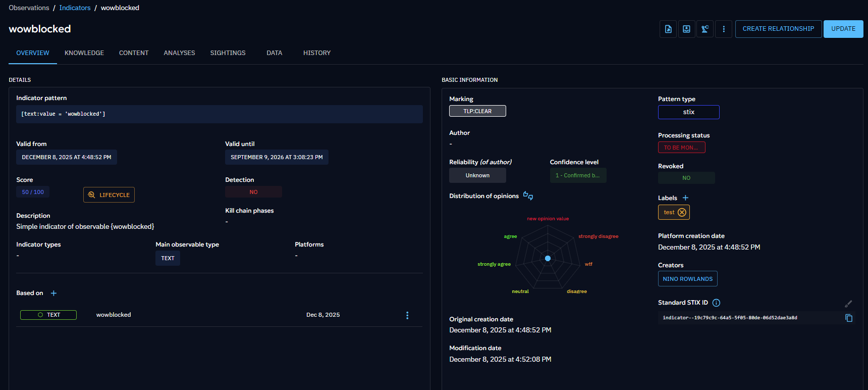Click the NINO ROWLANDS creator chip

point(687,279)
